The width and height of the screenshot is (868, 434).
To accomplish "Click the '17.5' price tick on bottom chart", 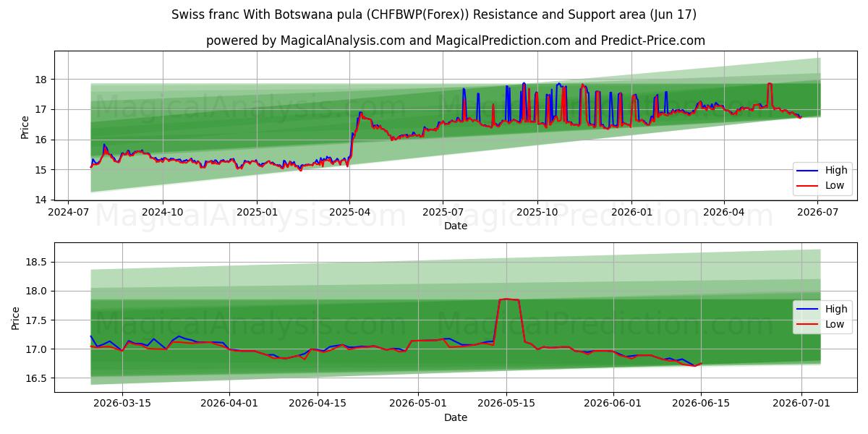I will coord(38,320).
